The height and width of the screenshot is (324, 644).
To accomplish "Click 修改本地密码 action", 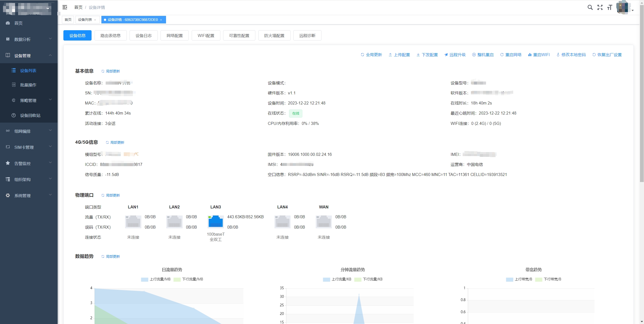I will (x=571, y=55).
